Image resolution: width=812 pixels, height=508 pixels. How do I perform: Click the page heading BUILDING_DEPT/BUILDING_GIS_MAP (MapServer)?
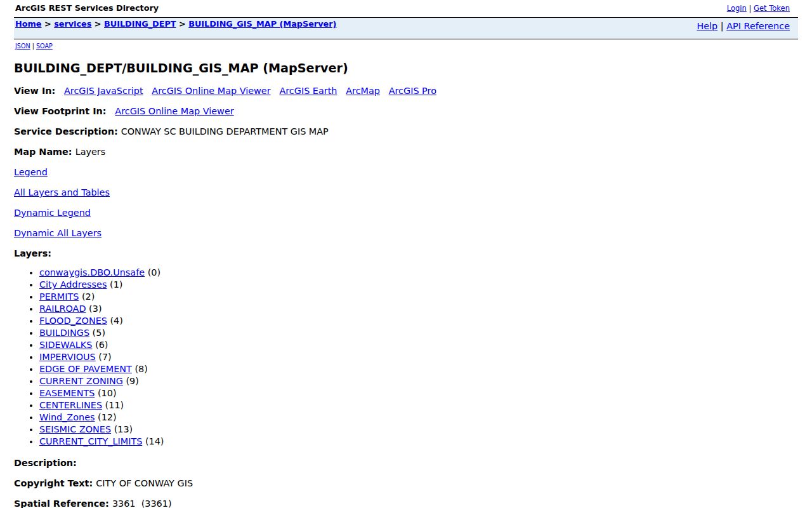point(181,68)
